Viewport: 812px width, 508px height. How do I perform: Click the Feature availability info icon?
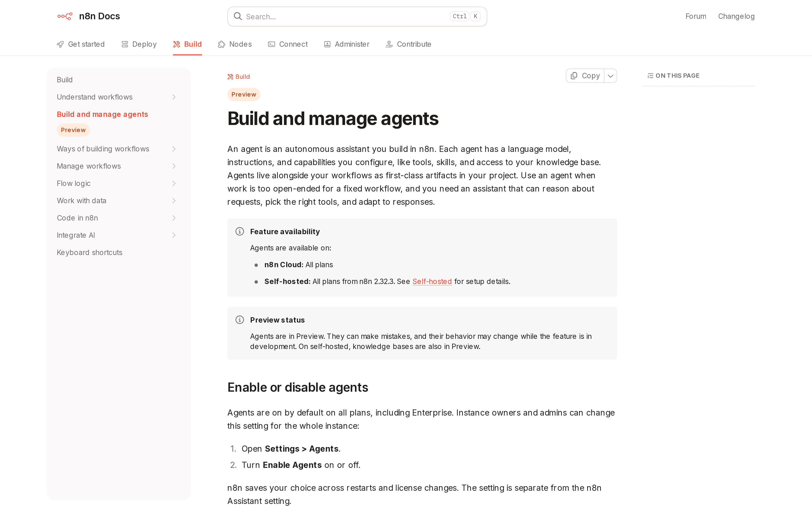click(240, 231)
